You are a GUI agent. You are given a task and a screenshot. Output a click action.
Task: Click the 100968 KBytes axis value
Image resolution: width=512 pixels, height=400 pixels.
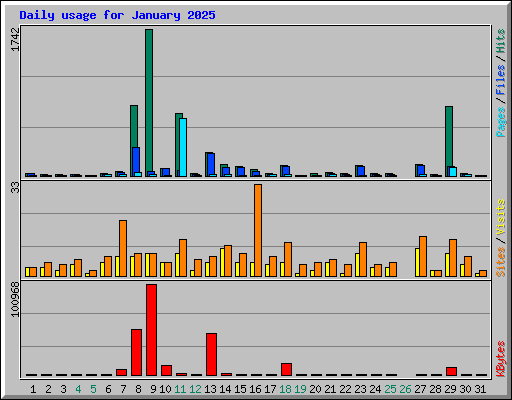tap(15, 300)
